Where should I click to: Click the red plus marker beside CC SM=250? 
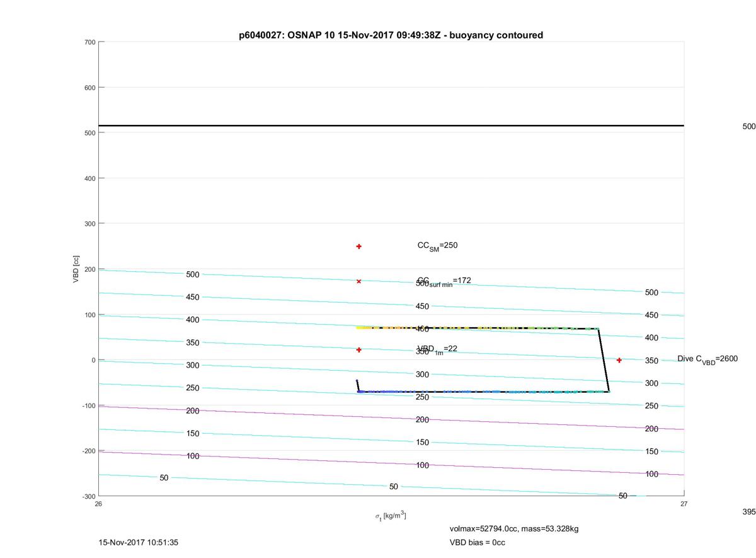(x=359, y=247)
